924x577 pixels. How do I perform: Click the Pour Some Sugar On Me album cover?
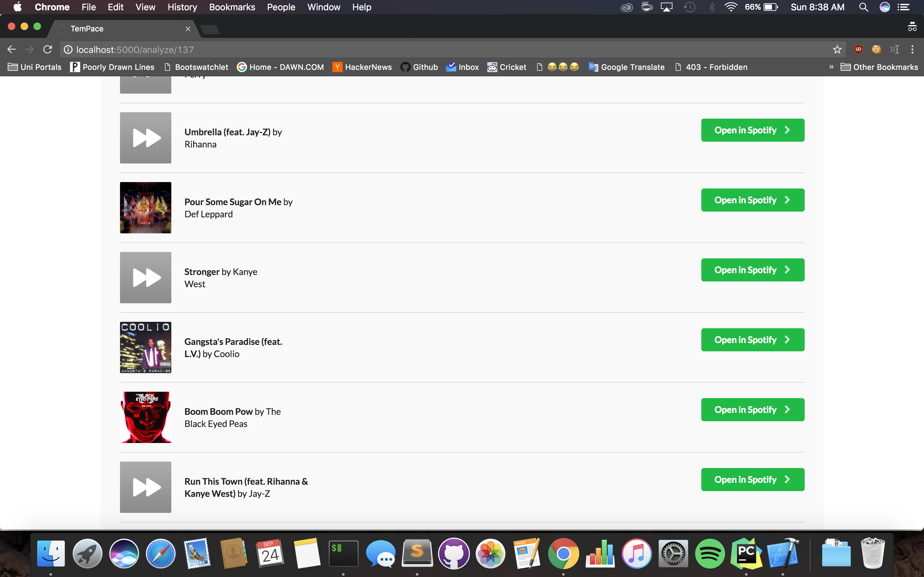coord(145,208)
